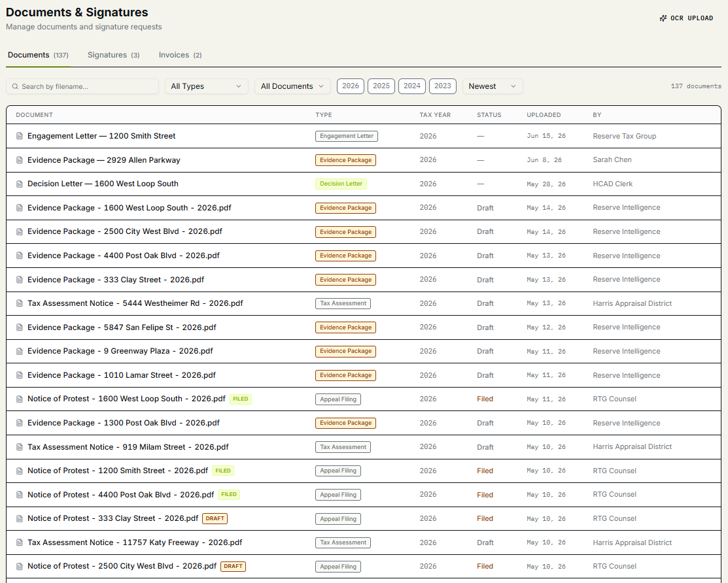
Task: Click file icon for Notice of Protest 4400 Post Oak Blvd
Action: [x=20, y=495]
